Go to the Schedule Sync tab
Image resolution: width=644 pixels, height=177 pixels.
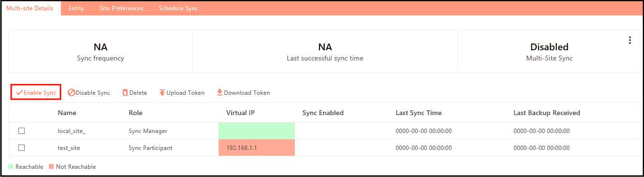178,8
